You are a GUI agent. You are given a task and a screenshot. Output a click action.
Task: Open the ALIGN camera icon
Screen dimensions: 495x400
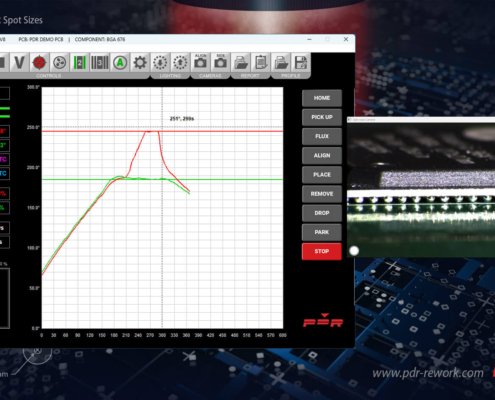click(200, 62)
